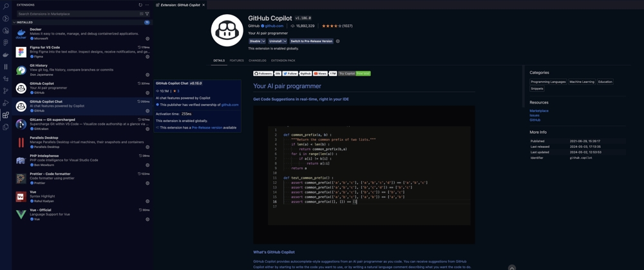
Task: Open manage gear for Prettier extension
Action: [147, 183]
